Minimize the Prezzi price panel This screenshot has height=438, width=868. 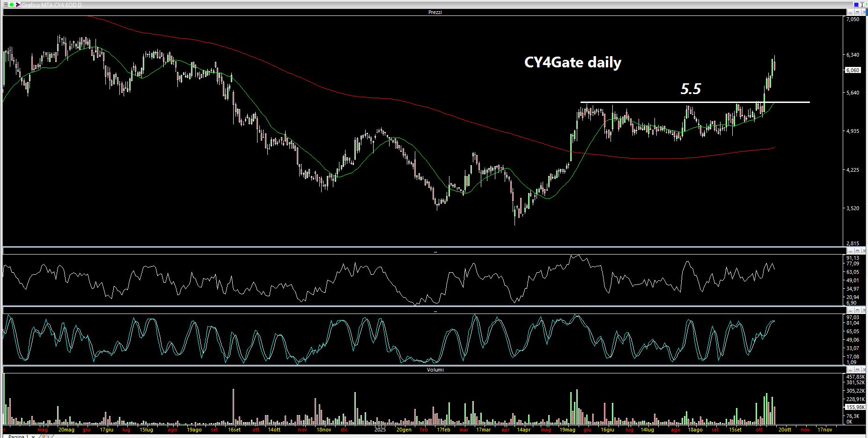(851, 12)
